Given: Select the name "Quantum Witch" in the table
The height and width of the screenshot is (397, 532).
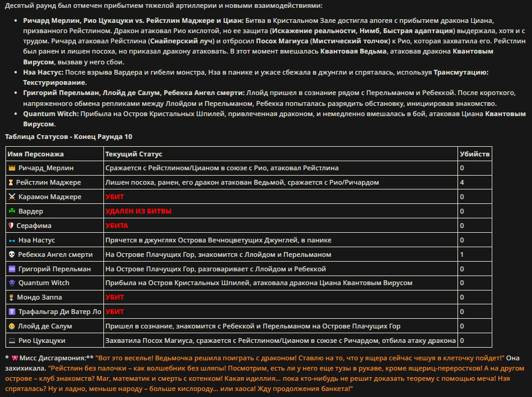Looking at the screenshot, I should (44, 283).
